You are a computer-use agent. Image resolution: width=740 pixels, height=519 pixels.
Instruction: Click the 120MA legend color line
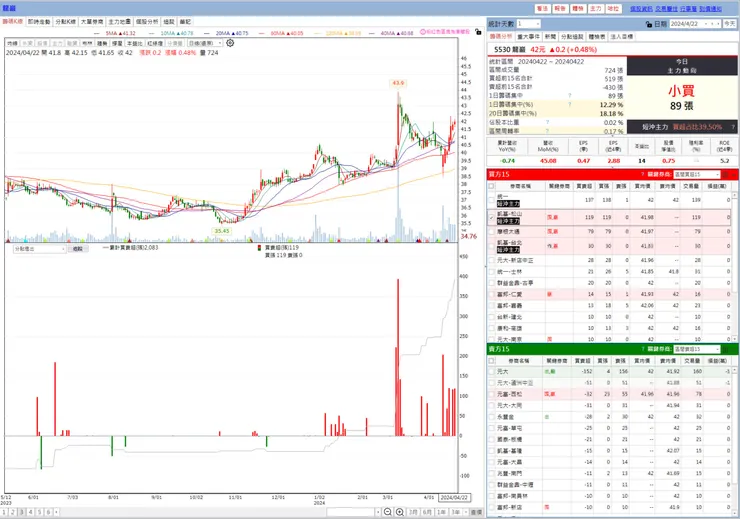coord(318,33)
